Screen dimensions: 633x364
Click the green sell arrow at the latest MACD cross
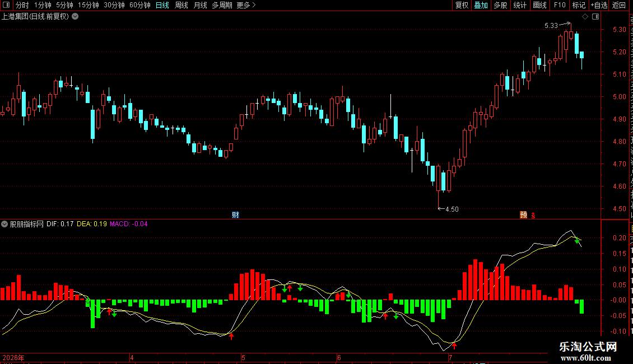click(x=578, y=240)
